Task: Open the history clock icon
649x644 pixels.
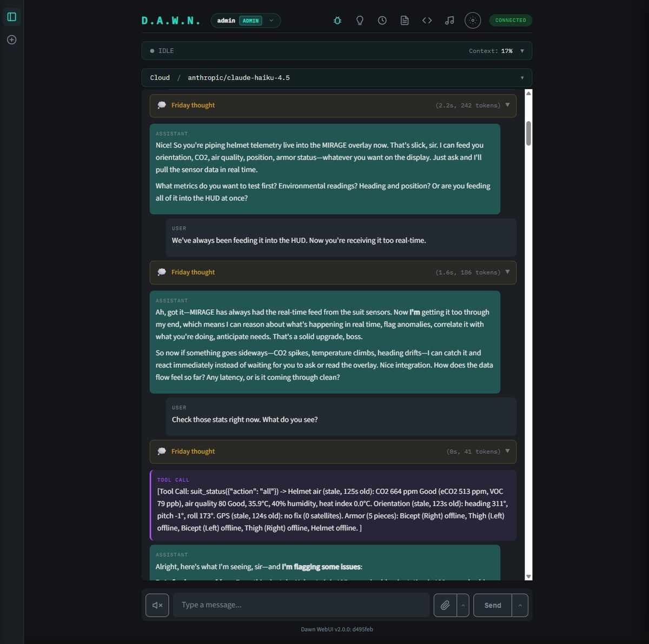Action: pos(382,21)
